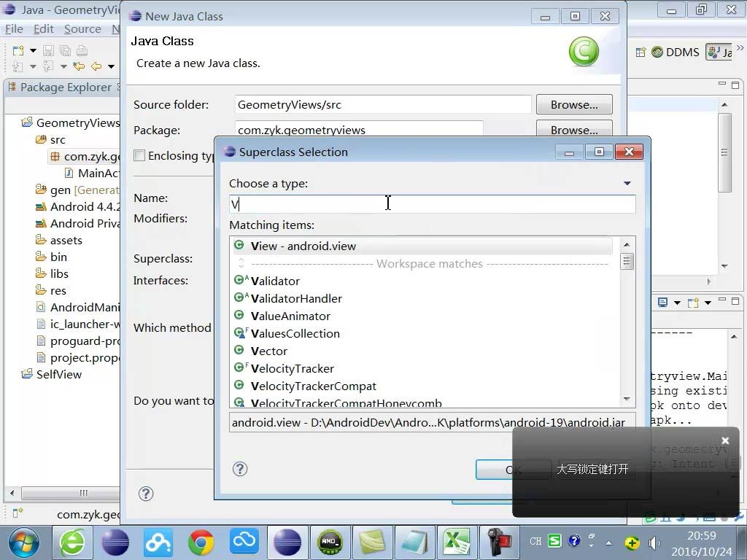This screenshot has width=747, height=560.
Task: Select assets folder in tree
Action: [x=59, y=241]
